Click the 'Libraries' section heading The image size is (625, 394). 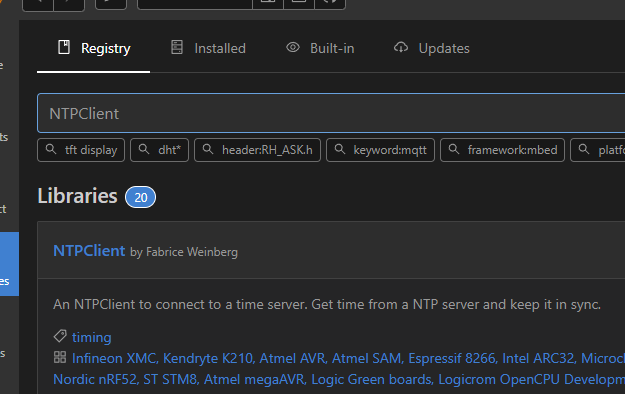77,196
